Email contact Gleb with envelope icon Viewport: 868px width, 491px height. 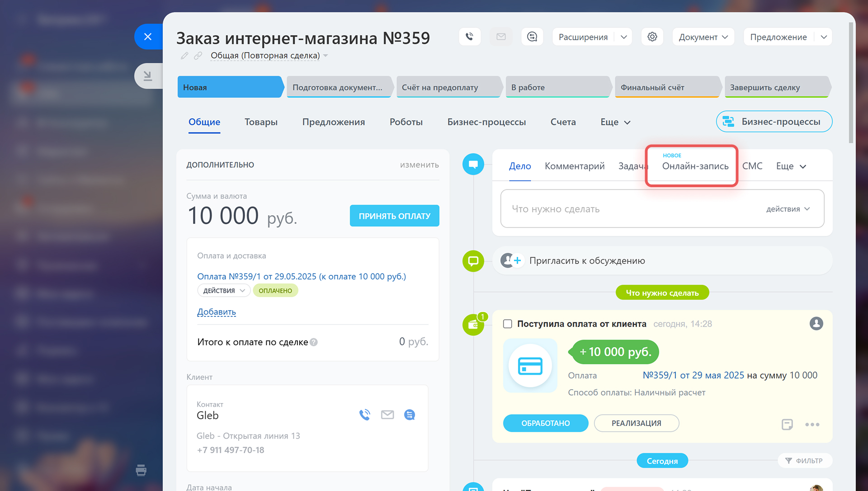point(387,415)
